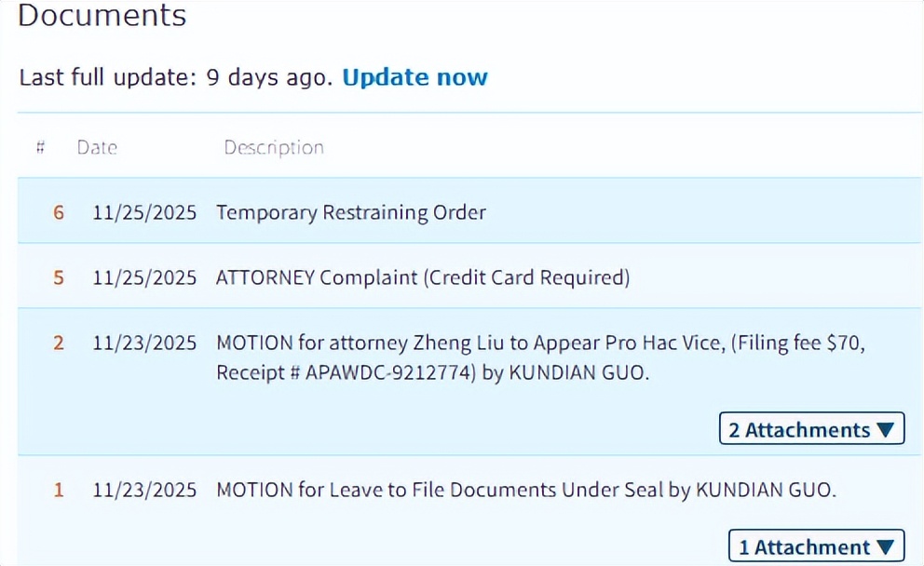This screenshot has height=566, width=924.
Task: Click the 11/23/2025 date of document 1
Action: tap(144, 490)
